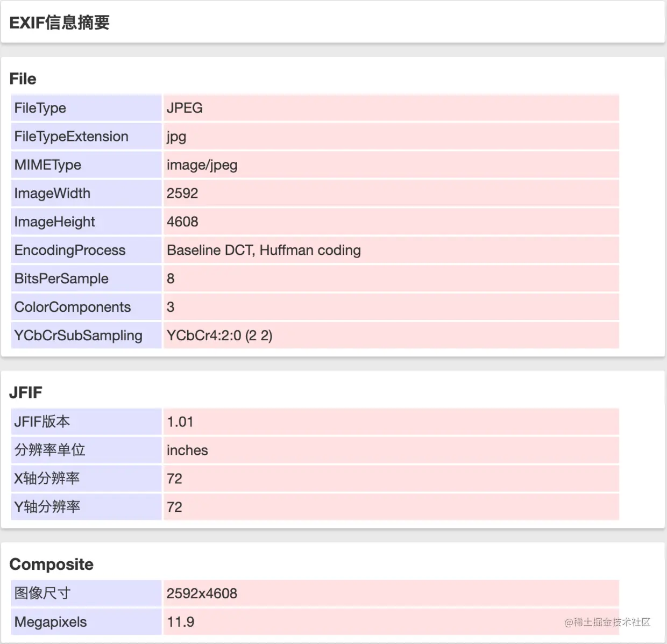Image resolution: width=667 pixels, height=644 pixels.
Task: Click the EXIF信息摘要 page title
Action: pos(59,23)
